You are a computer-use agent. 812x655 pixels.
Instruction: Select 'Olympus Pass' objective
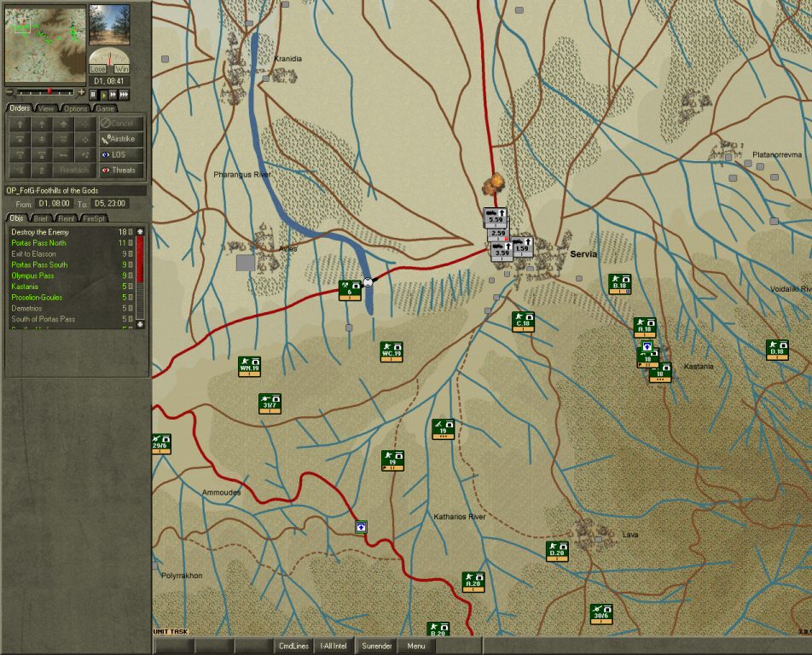point(72,275)
